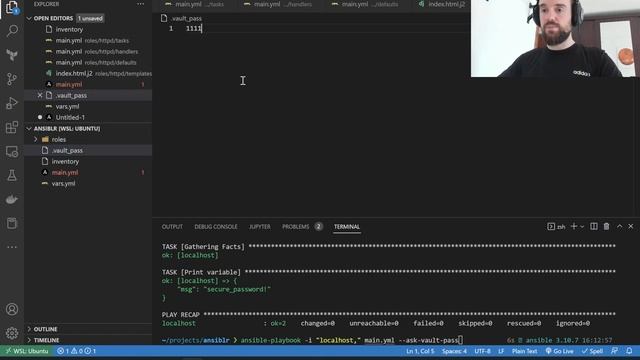Open the Run and Debug view
This screenshot has width=640, height=360.
tap(12, 103)
